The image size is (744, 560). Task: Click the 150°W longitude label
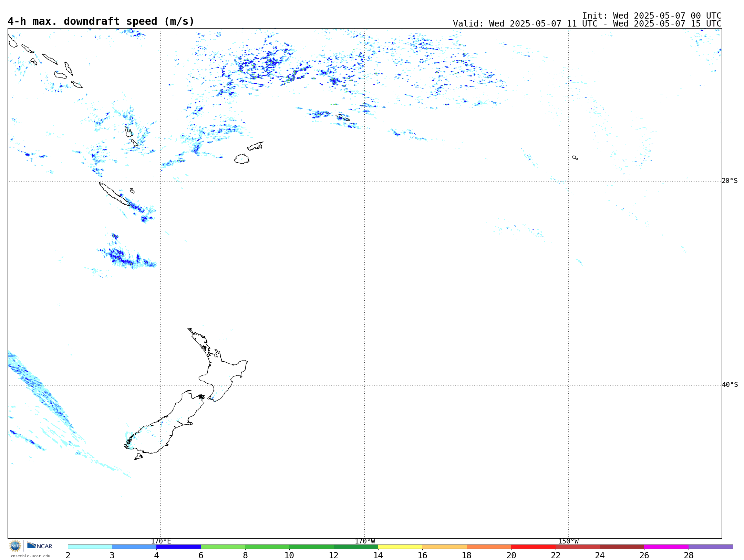pos(568,541)
